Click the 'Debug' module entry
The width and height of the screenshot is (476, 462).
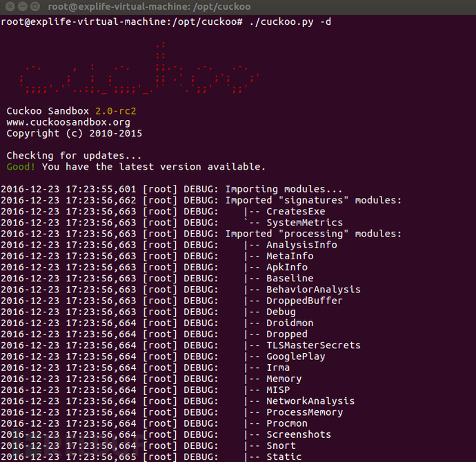[x=281, y=312]
